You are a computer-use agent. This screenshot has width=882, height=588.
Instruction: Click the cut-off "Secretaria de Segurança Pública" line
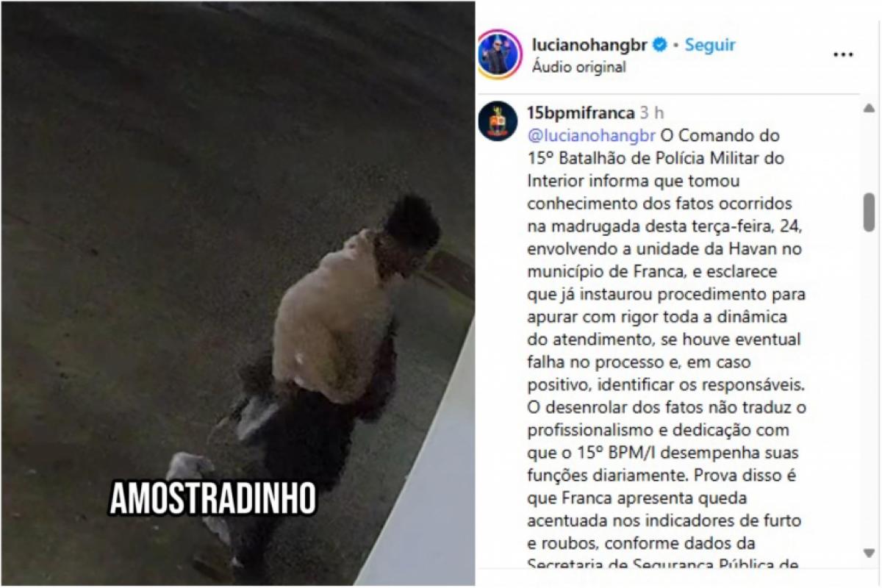tap(663, 564)
